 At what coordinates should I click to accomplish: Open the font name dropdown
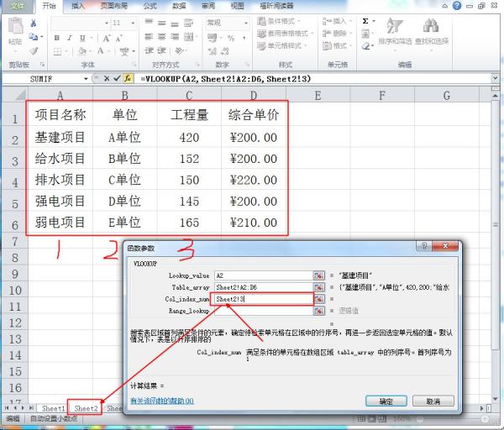(107, 24)
